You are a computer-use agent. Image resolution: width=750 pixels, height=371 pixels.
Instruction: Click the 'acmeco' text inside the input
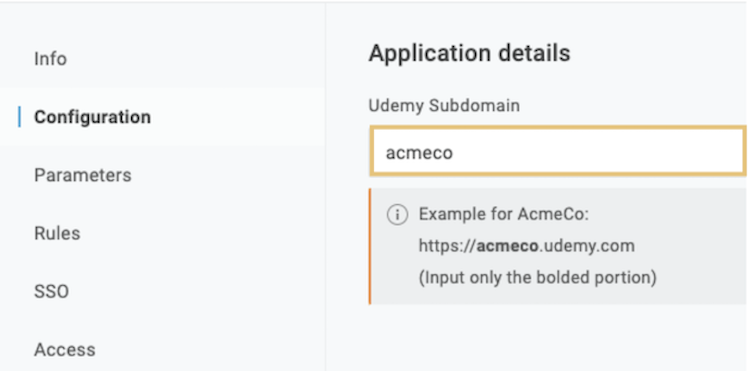(419, 153)
